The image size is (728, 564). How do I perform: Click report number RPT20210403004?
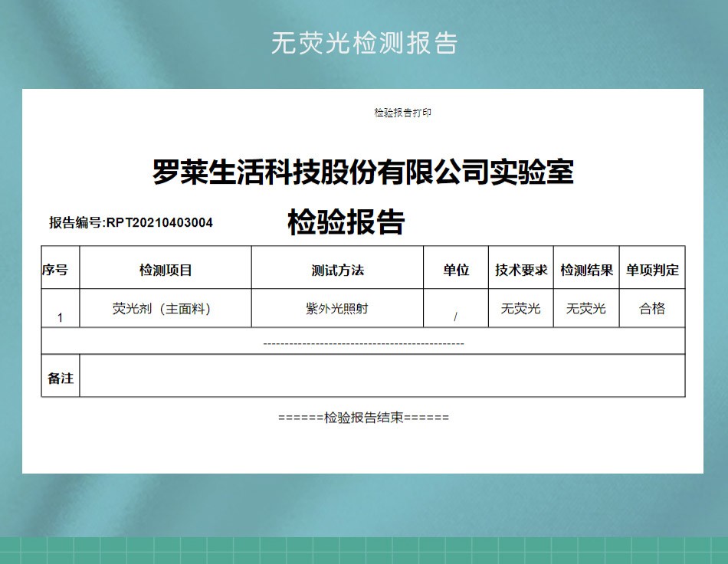(x=159, y=223)
